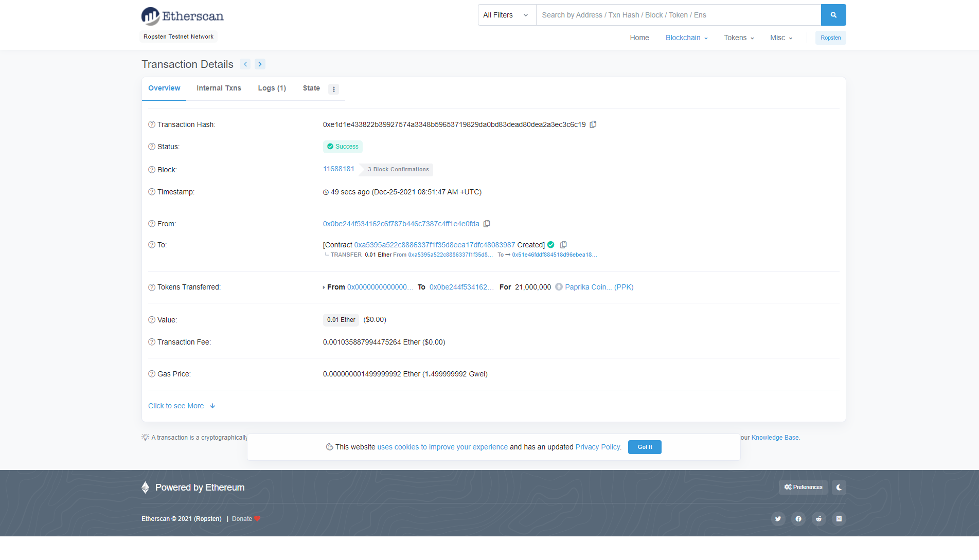Open the Facebook icon in footer
Viewport: 979px width, 560px height.
(x=798, y=518)
